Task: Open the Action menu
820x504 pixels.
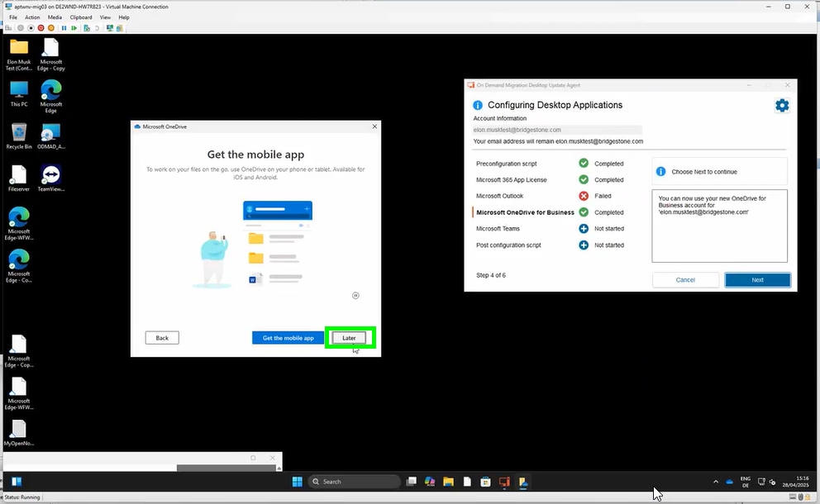Action: pos(32,17)
